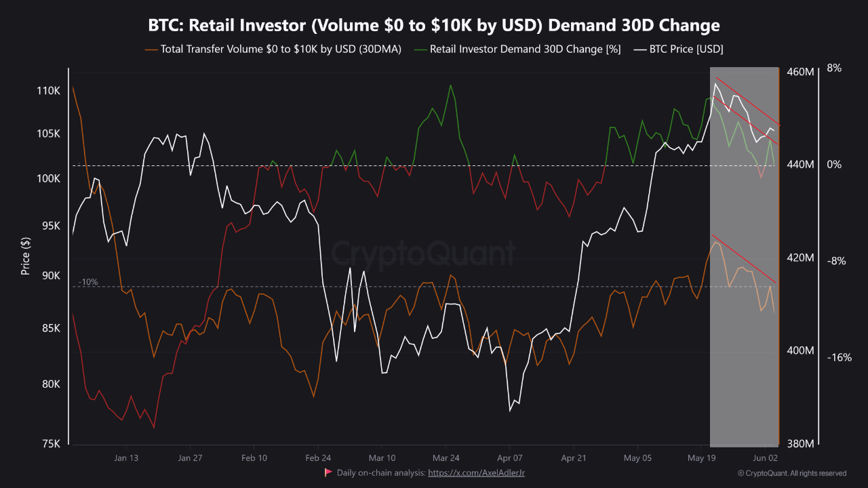The height and width of the screenshot is (488, 868).
Task: Select the Jan 13 date label
Action: pyautogui.click(x=126, y=458)
